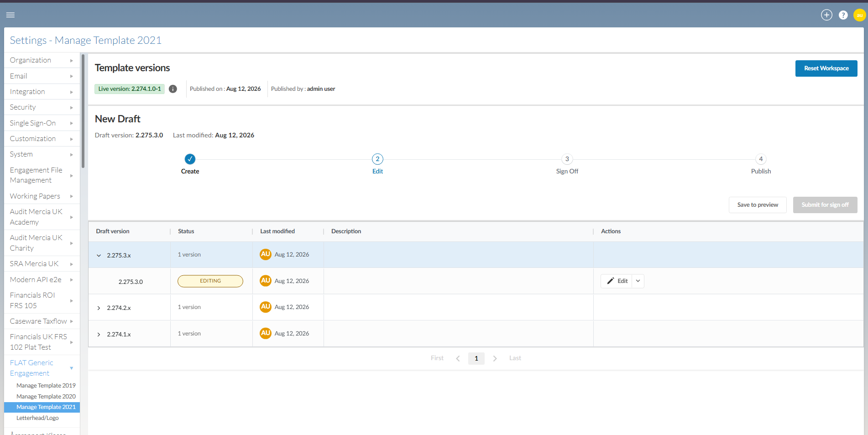The width and height of the screenshot is (868, 435).
Task: Go to Last page link
Action: (515, 358)
